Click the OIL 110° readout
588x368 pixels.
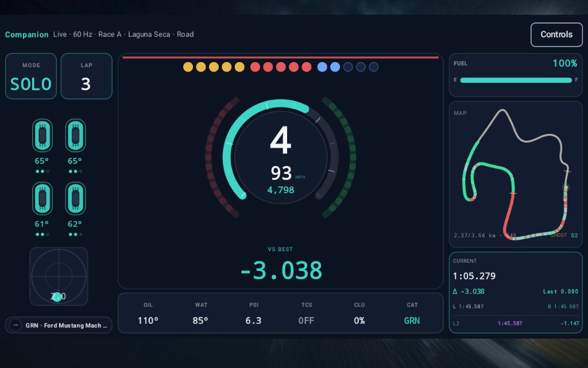coord(148,313)
